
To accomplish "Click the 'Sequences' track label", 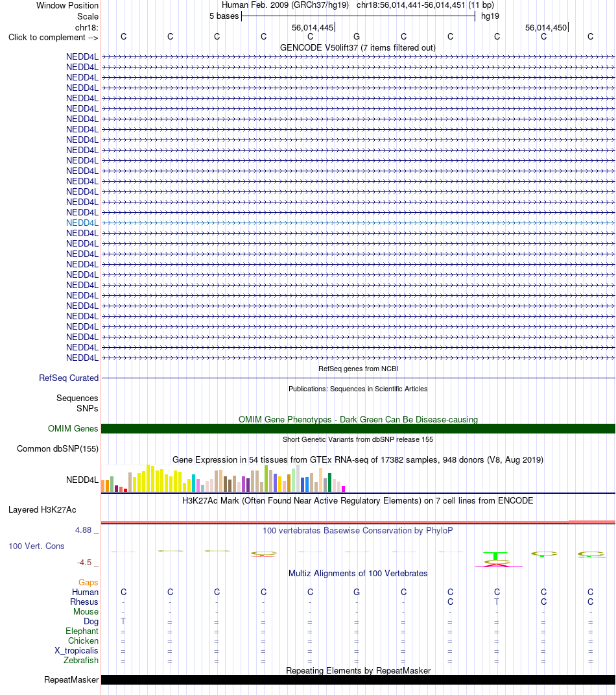I will [77, 398].
